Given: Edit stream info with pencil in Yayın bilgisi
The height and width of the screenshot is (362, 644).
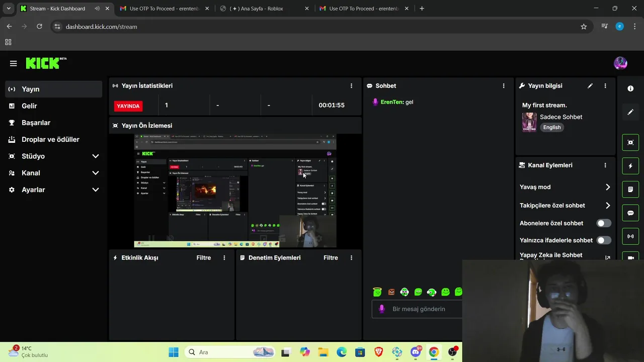Looking at the screenshot, I should (590, 86).
